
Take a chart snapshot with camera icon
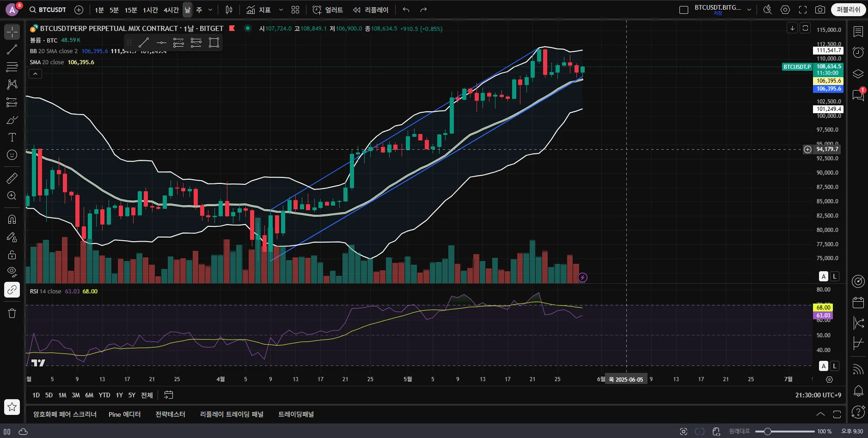click(x=820, y=10)
